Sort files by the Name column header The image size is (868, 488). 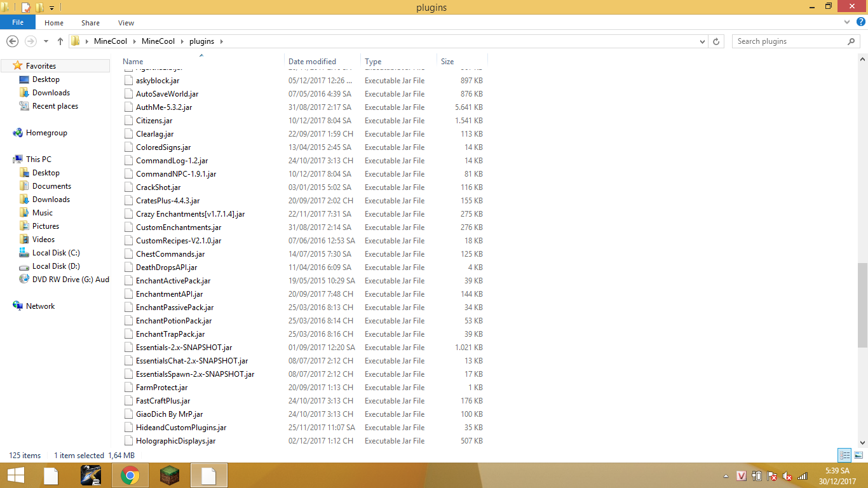click(x=201, y=62)
